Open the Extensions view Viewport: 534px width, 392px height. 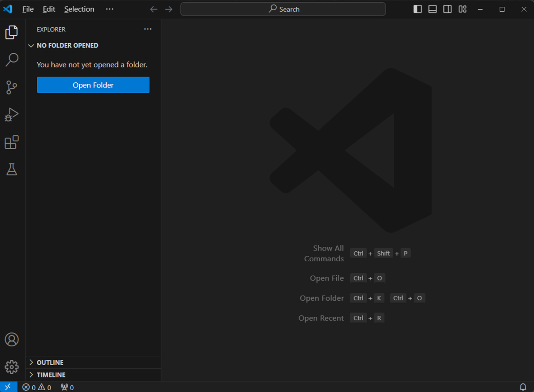pos(12,142)
